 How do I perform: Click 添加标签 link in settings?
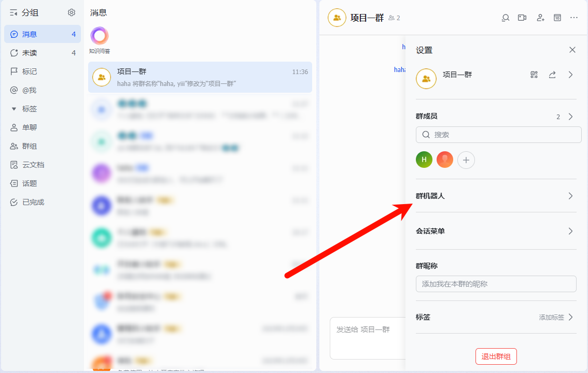point(552,317)
